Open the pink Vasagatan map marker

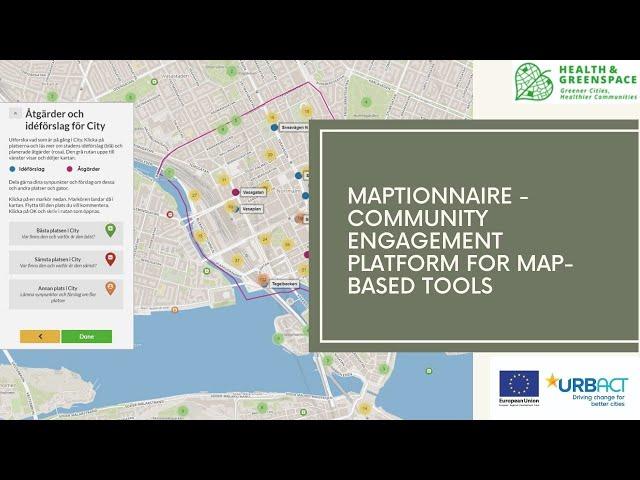pyautogui.click(x=235, y=192)
